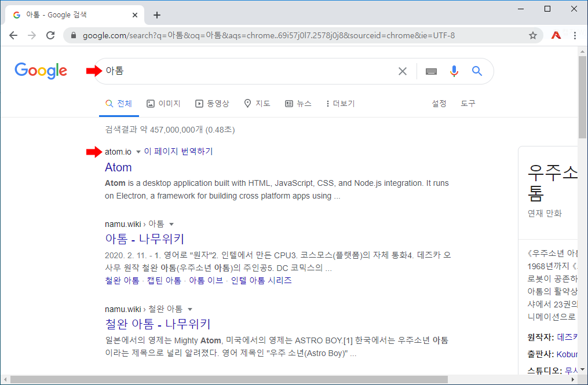Click the atom.io result URL text
588x385 pixels.
point(118,152)
